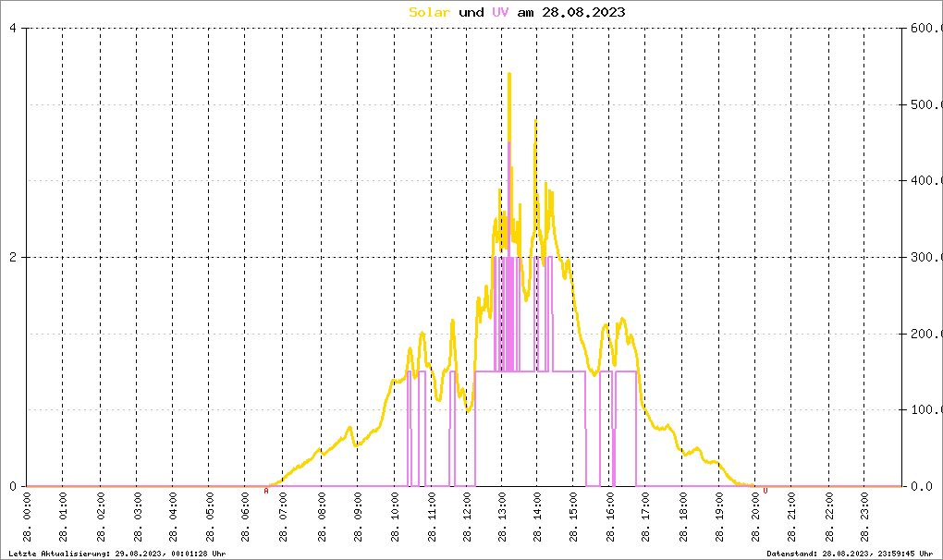Click the highest yellow solar peak

pos(509,75)
